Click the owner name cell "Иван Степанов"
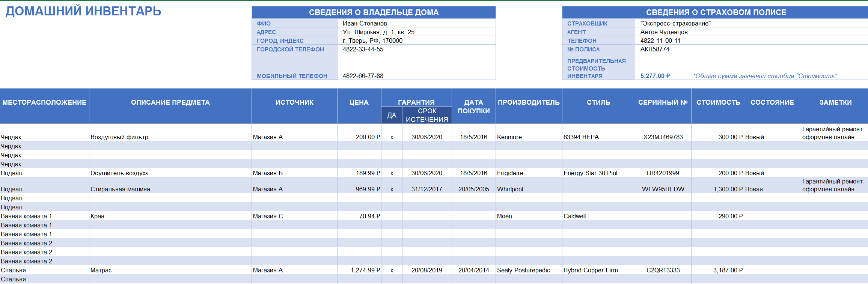This screenshot has width=868, height=284. click(x=416, y=23)
